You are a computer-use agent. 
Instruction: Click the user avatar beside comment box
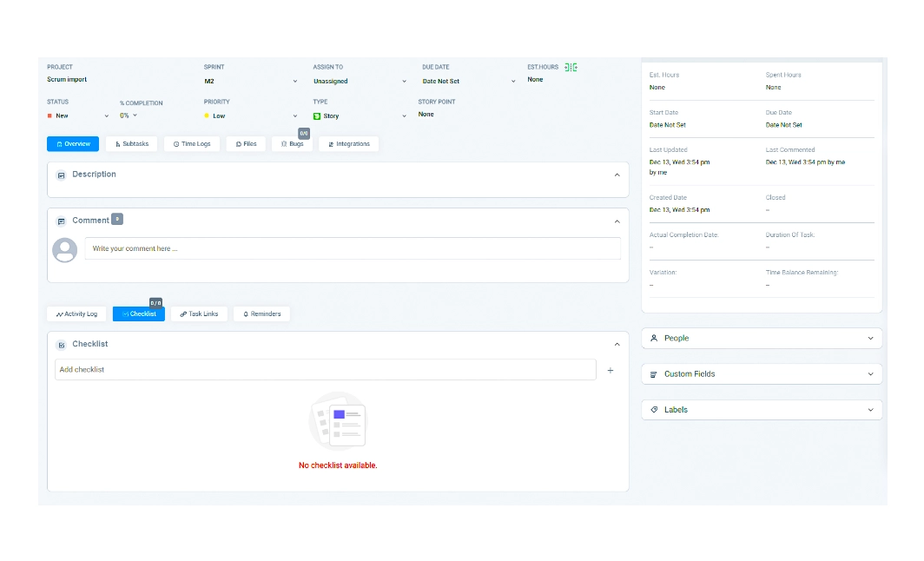tap(65, 250)
